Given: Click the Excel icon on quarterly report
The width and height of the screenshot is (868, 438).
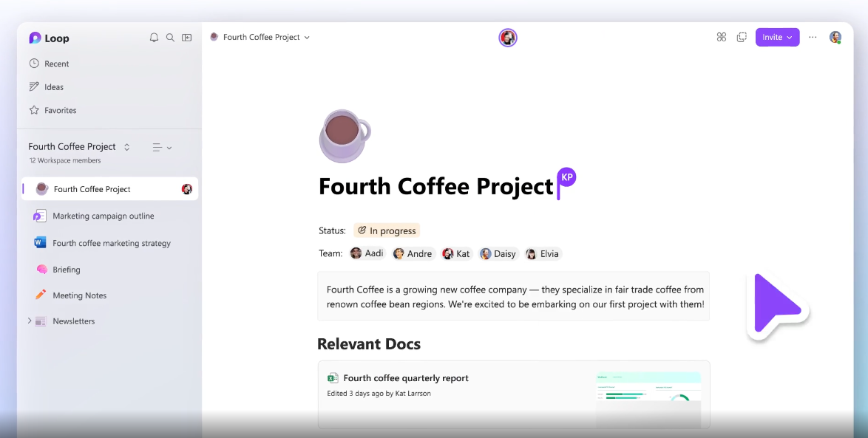Looking at the screenshot, I should coord(333,378).
